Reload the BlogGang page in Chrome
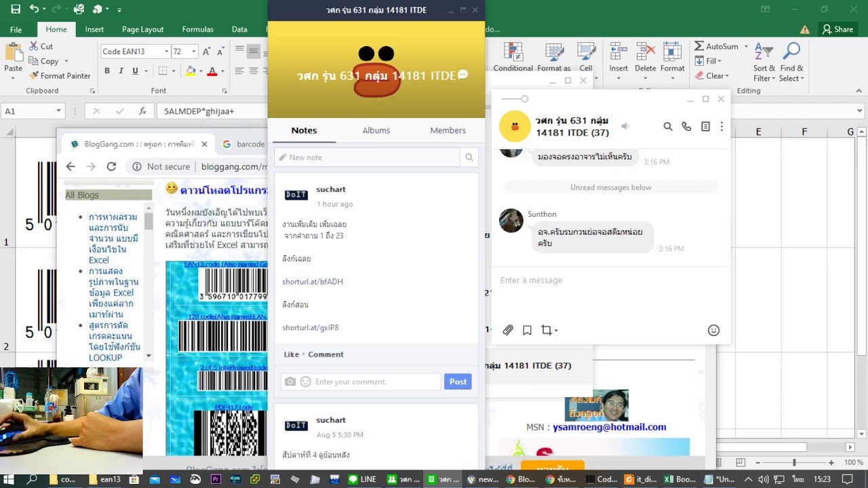 [111, 166]
